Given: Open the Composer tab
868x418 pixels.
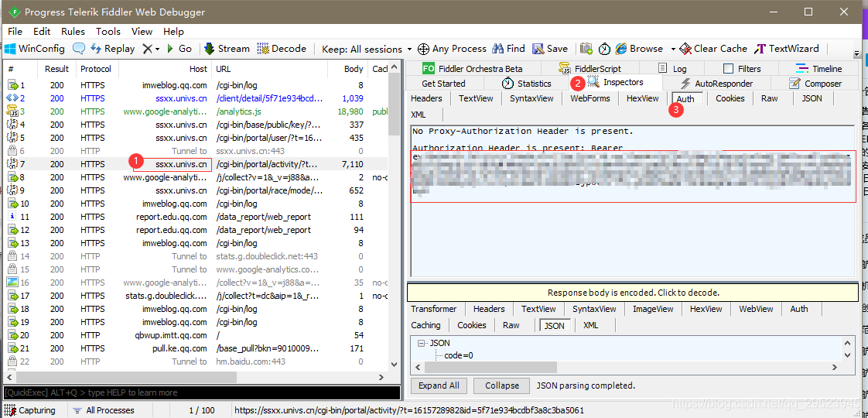Looking at the screenshot, I should [815, 84].
